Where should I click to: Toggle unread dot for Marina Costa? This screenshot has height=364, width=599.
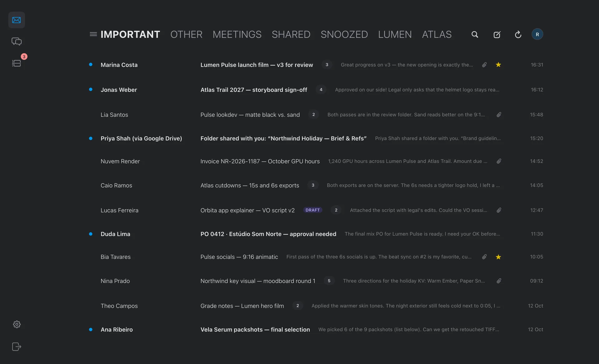(x=90, y=65)
